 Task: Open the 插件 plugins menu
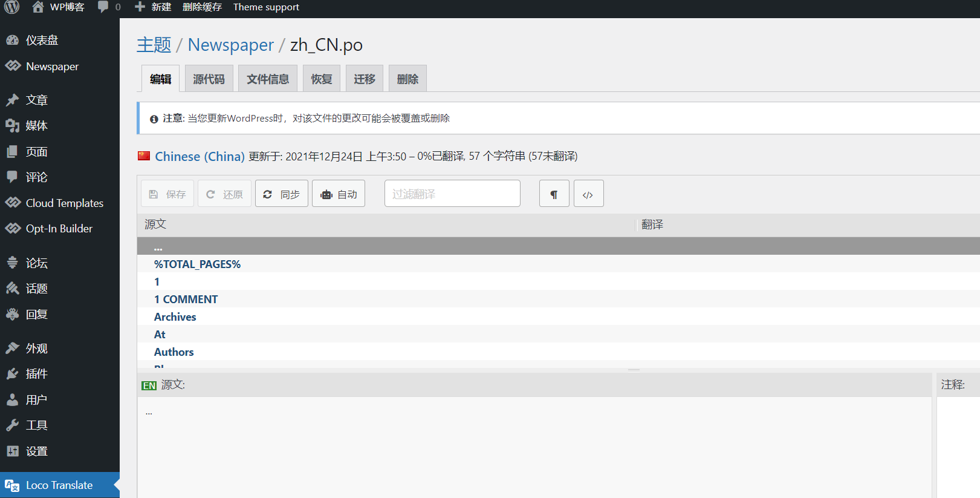(60, 373)
